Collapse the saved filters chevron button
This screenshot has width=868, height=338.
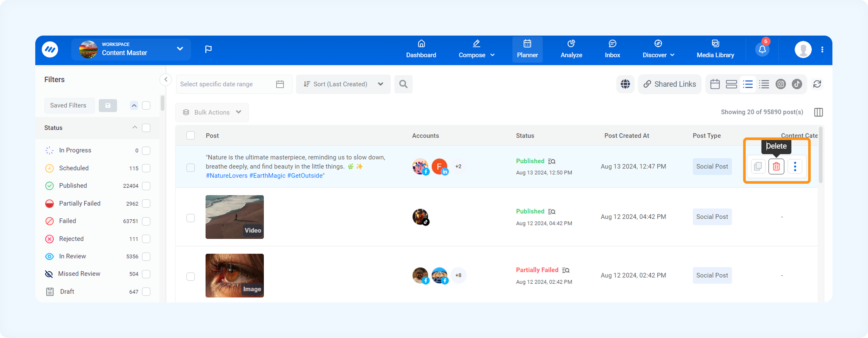click(x=134, y=105)
